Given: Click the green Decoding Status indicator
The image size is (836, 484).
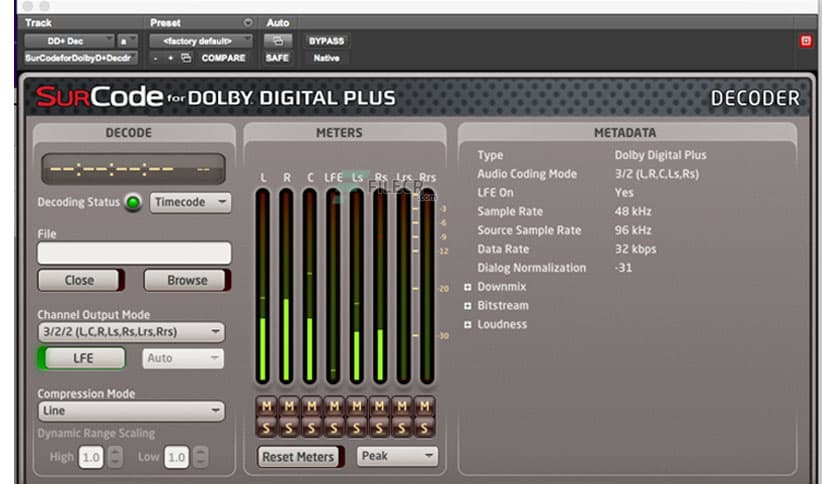Looking at the screenshot, I should 133,203.
